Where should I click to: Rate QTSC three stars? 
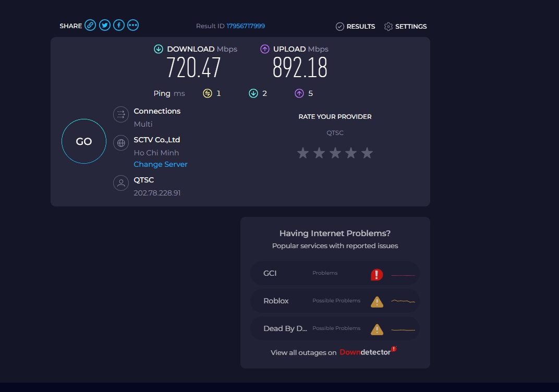click(335, 153)
